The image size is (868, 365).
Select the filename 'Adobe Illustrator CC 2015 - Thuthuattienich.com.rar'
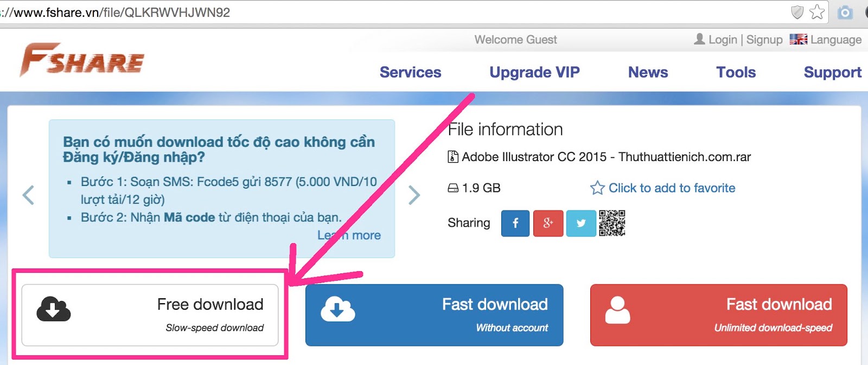click(x=607, y=157)
